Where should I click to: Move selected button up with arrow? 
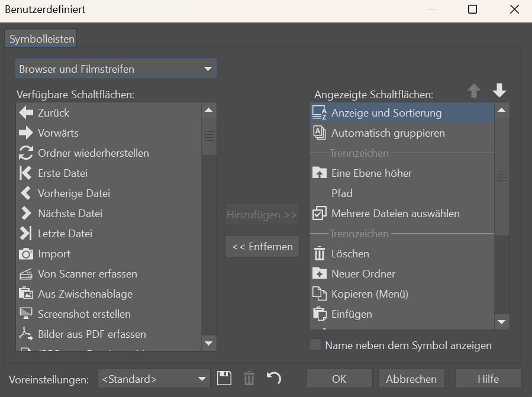[x=474, y=91]
